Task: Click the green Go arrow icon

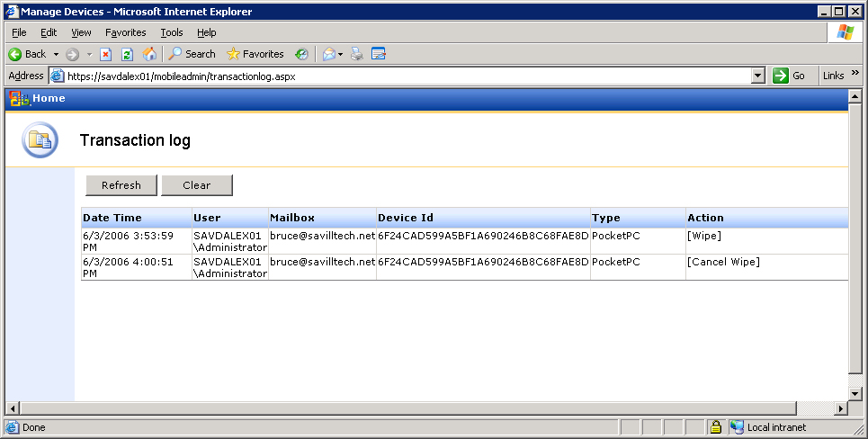Action: [x=781, y=76]
